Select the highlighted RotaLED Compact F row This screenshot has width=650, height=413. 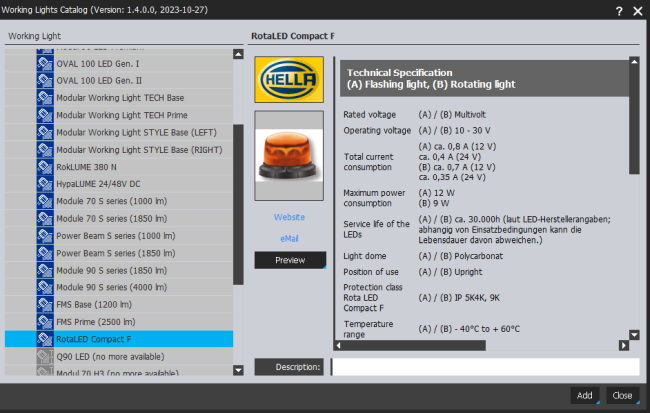click(119, 339)
